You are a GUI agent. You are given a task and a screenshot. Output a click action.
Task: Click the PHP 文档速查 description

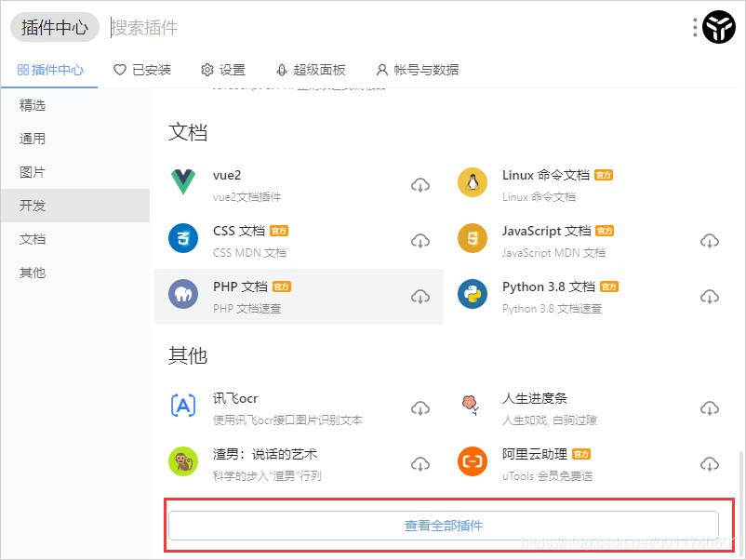click(246, 308)
